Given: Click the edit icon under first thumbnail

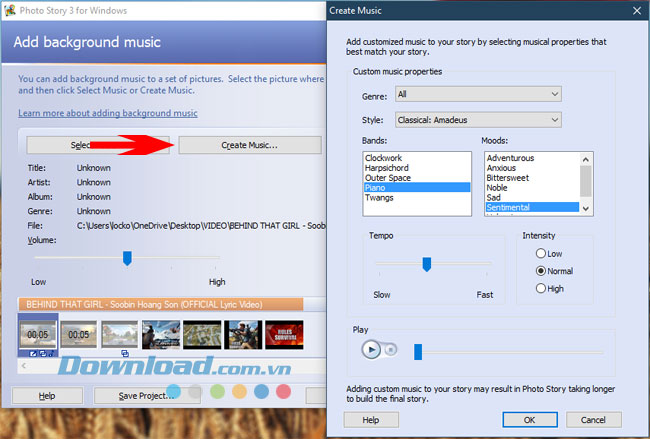Looking at the screenshot, I should point(34,354).
